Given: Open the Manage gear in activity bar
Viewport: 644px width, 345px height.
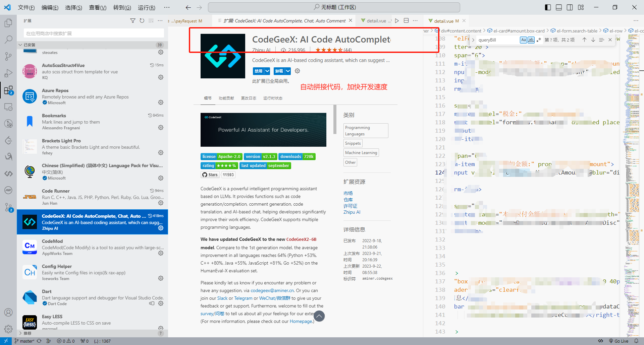Looking at the screenshot, I should point(8,329).
